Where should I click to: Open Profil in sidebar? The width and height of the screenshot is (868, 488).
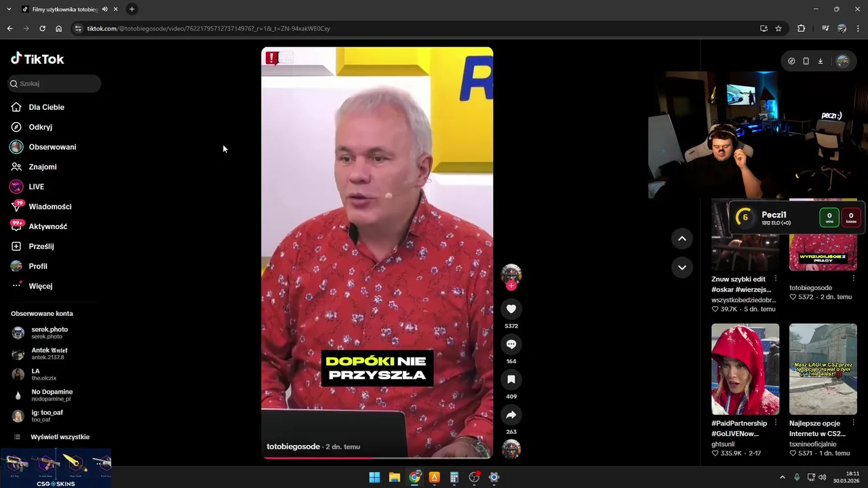37,266
